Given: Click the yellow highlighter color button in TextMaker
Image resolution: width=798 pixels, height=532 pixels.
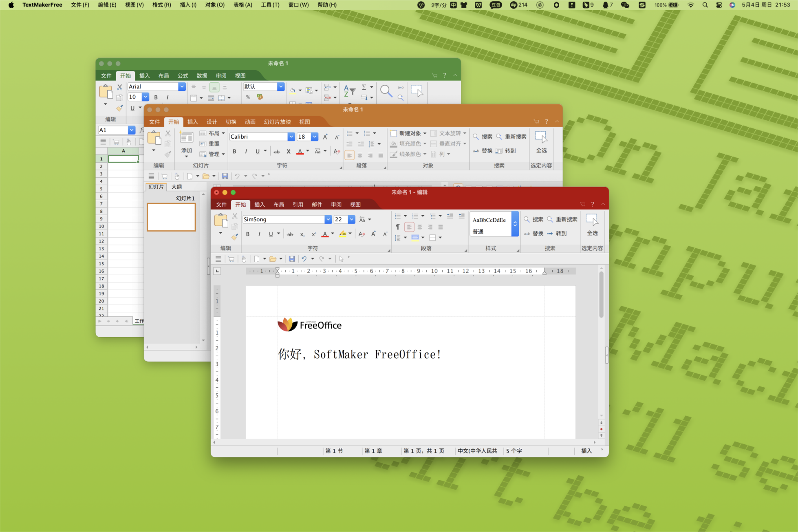Looking at the screenshot, I should pos(343,234).
